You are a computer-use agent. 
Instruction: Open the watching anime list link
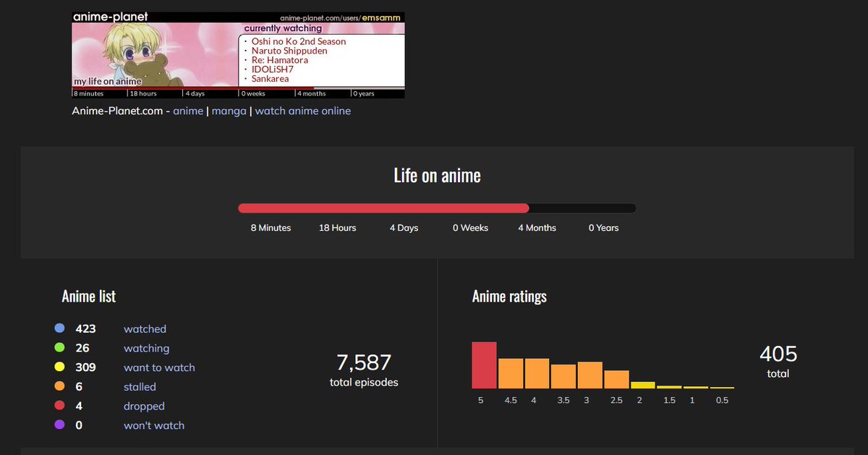146,349
